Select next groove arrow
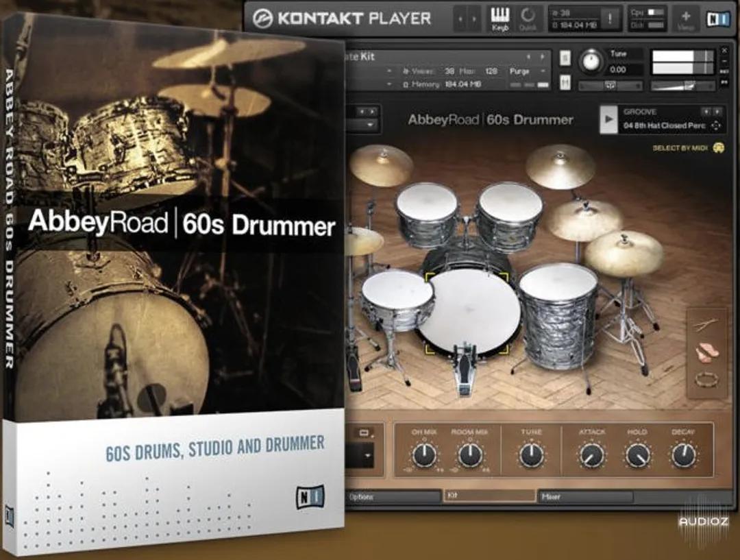The height and width of the screenshot is (560, 740). click(x=717, y=112)
